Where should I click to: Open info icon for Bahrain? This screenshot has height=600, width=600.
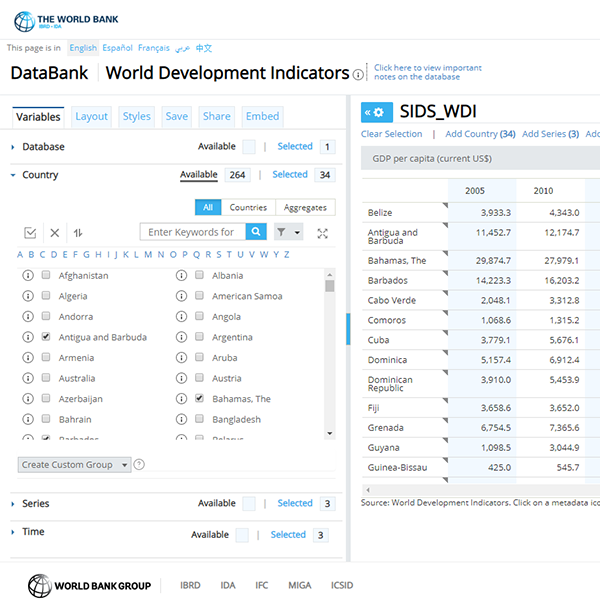click(x=28, y=419)
